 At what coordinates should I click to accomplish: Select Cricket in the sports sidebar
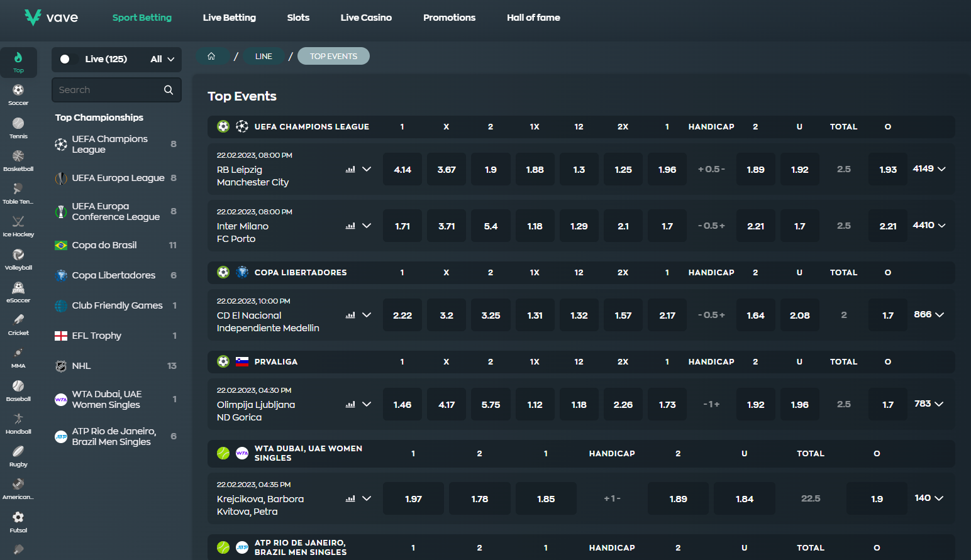18,324
